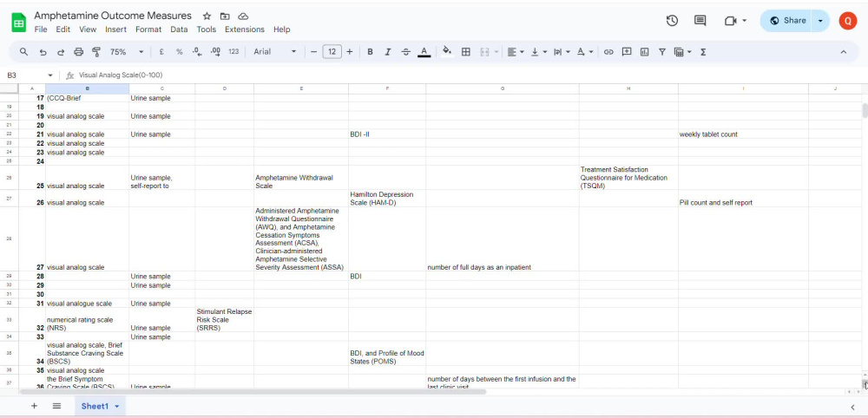Open the Format menu
Viewport: 868px width, 418px height.
(148, 29)
